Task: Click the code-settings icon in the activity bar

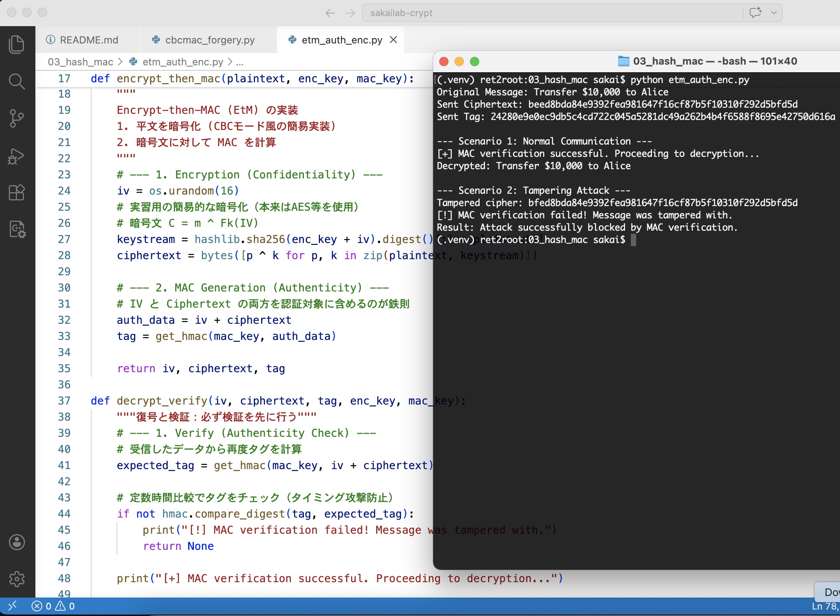Action: pyautogui.click(x=17, y=229)
